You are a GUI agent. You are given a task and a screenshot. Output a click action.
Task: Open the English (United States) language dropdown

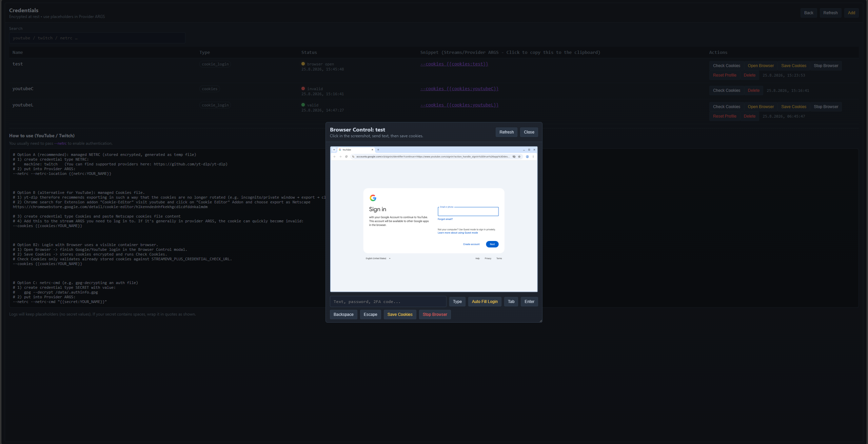pyautogui.click(x=378, y=258)
